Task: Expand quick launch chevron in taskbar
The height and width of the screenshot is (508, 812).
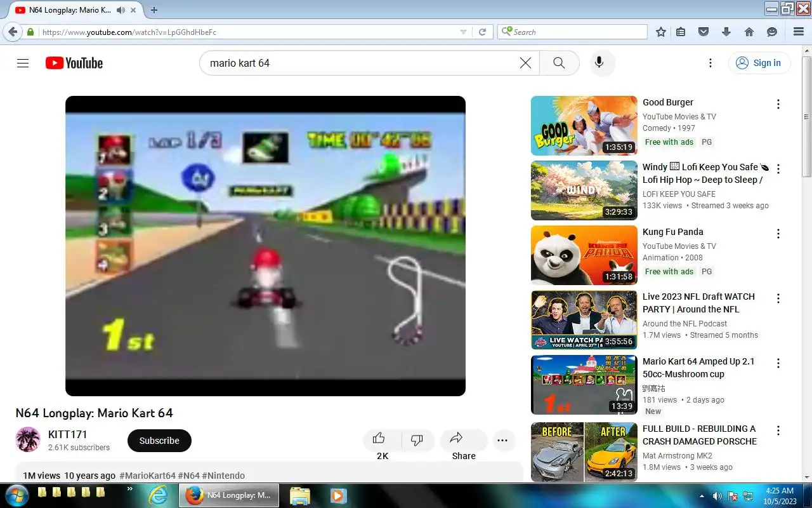Action: 130,488
